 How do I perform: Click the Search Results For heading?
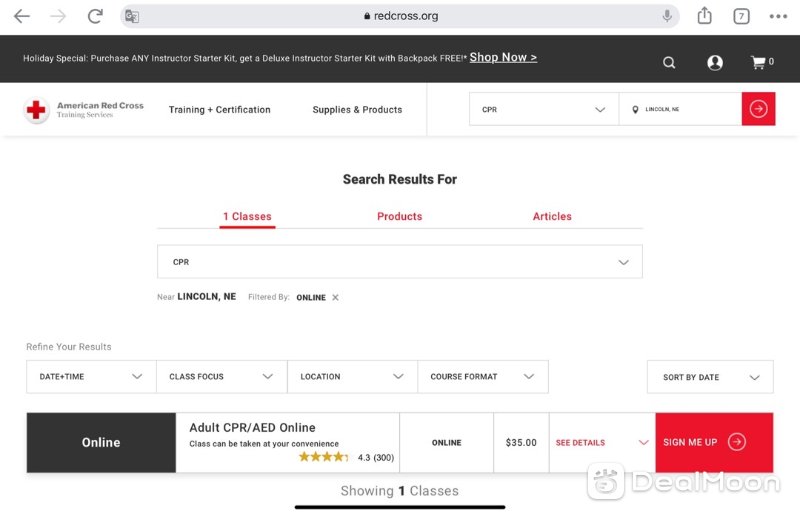pyautogui.click(x=400, y=179)
